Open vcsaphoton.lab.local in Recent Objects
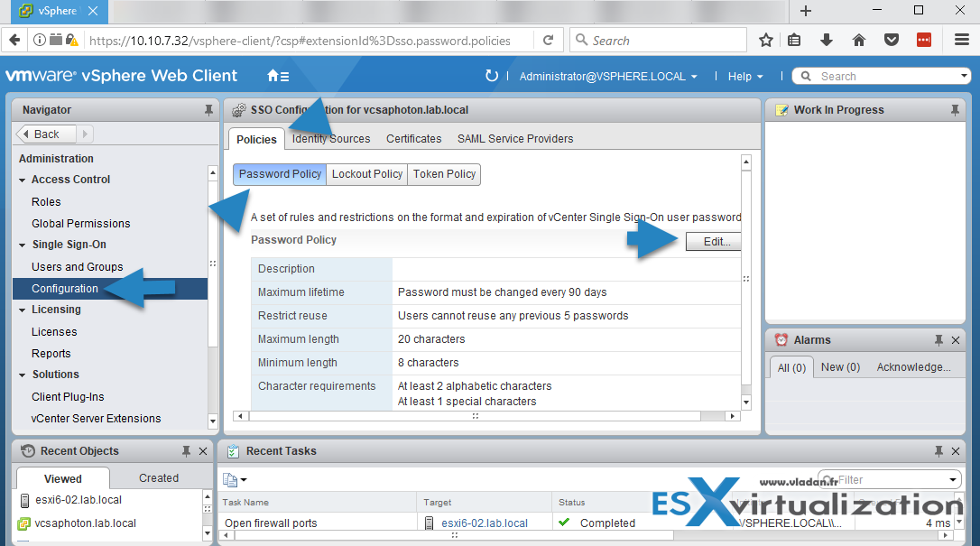This screenshot has height=546, width=980. [x=85, y=523]
